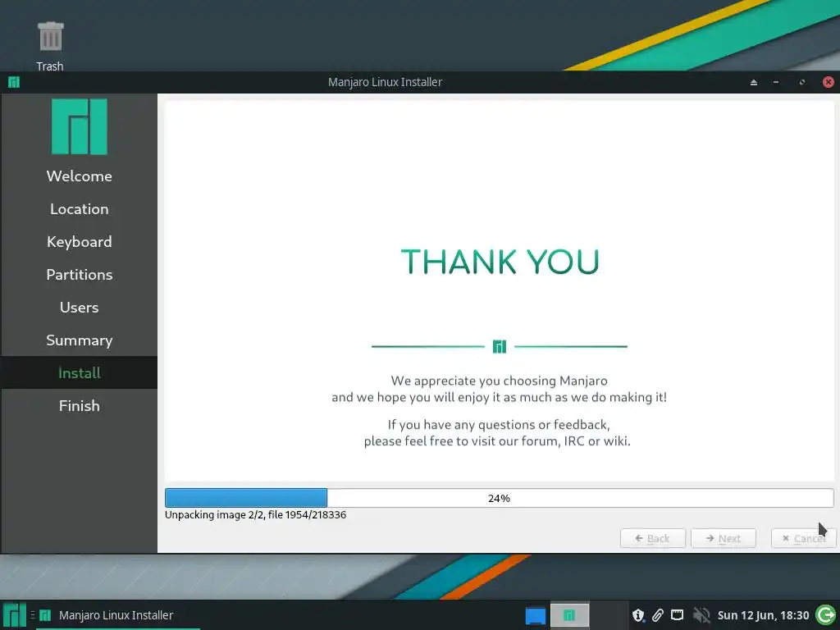Open the clipboard paperclip tray icon
This screenshot has height=630, width=840.
click(x=658, y=615)
